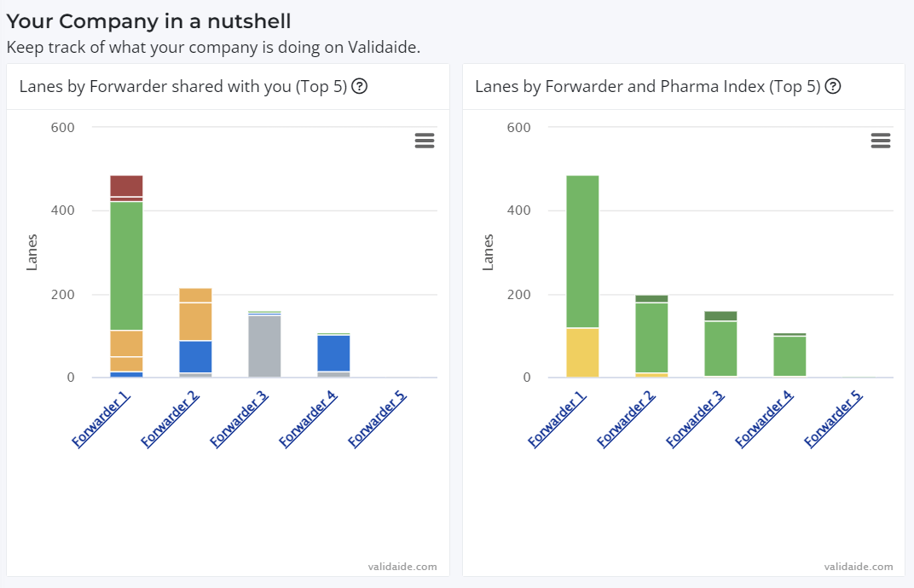Open the right chart's hamburger export menu
This screenshot has width=914, height=588.
881,140
